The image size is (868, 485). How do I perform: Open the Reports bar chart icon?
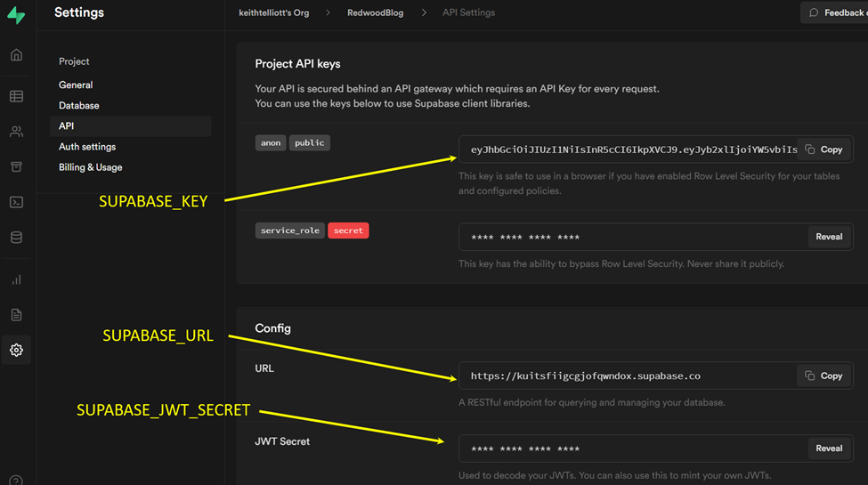(x=16, y=279)
